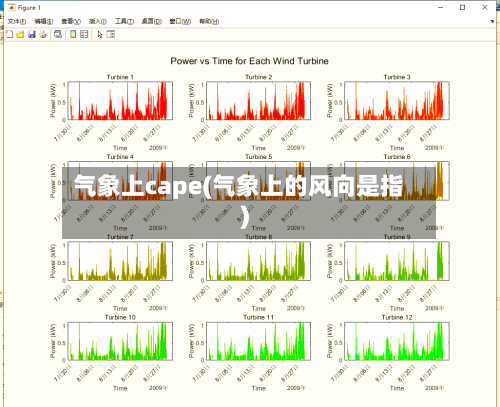Click the 'Time' x-label under Turbine 1
This screenshot has width=500, height=407.
pos(120,148)
